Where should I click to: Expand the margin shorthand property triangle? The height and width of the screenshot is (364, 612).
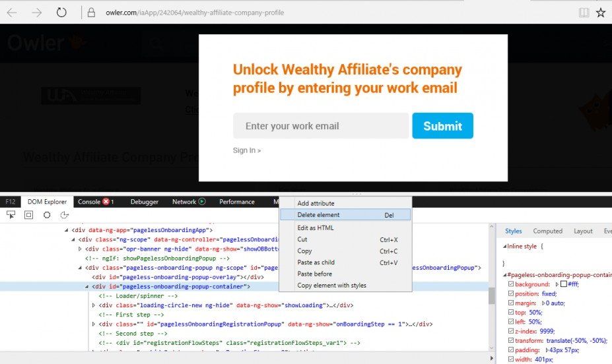tap(543, 303)
